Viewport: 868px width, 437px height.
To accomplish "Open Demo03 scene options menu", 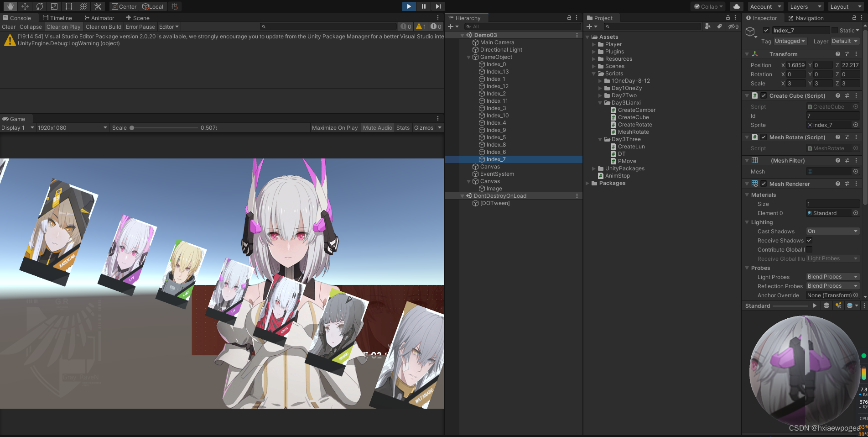I will pyautogui.click(x=577, y=35).
